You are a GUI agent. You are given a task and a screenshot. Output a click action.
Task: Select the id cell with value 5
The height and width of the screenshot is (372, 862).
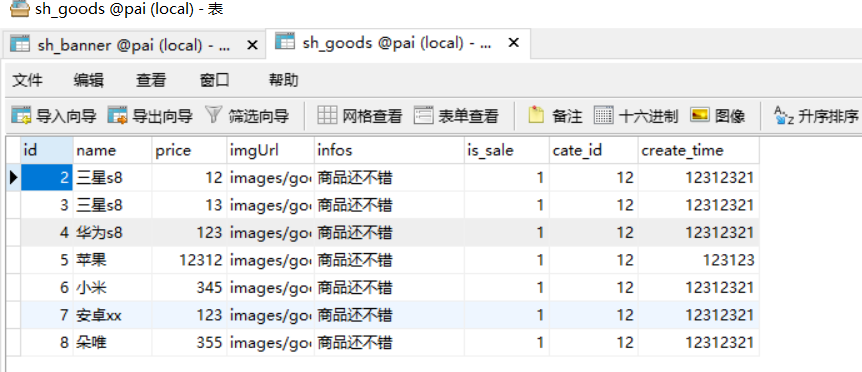(x=47, y=260)
